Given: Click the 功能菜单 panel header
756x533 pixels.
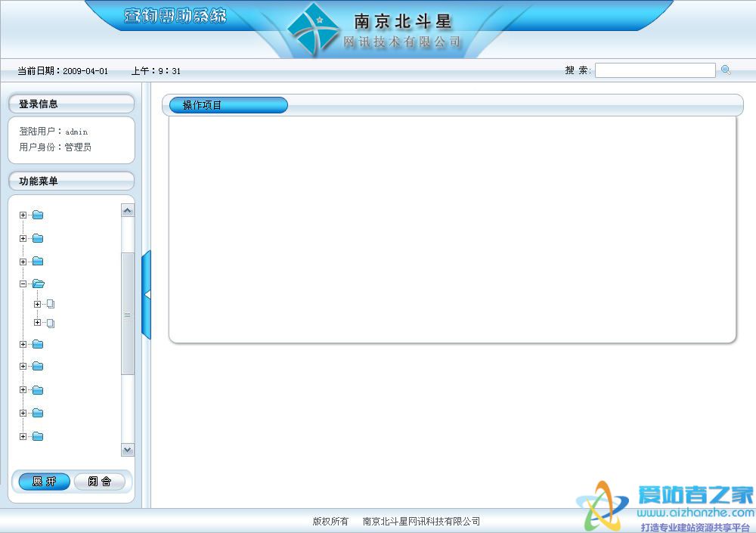Looking at the screenshot, I should point(71,181).
